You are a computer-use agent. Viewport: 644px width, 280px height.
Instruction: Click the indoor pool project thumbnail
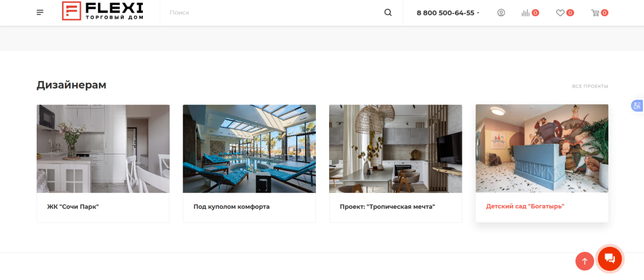(250, 149)
